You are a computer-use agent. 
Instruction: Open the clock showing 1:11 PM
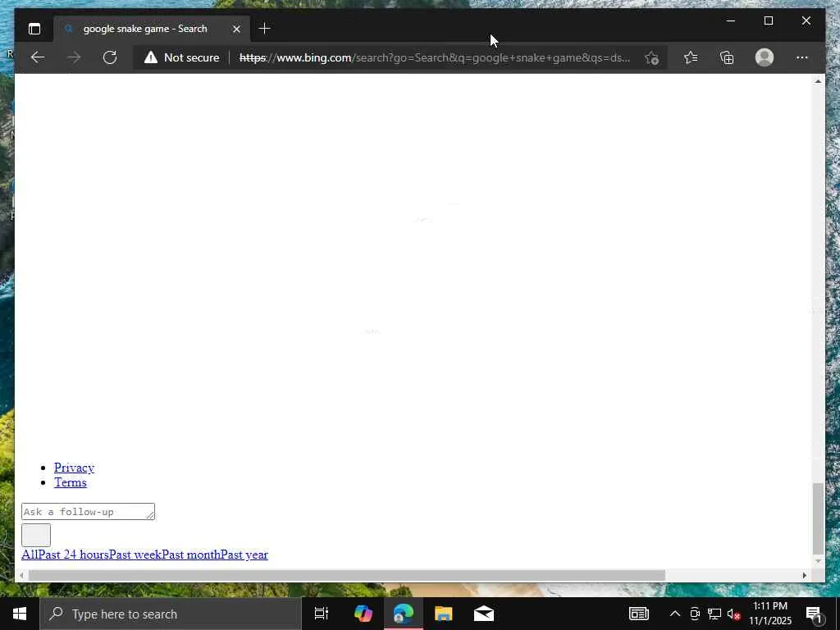pos(770,614)
